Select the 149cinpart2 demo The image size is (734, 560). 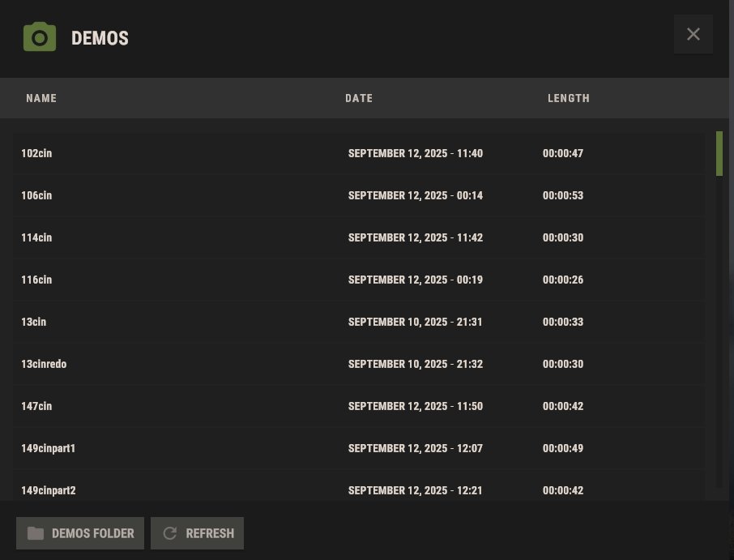click(359, 485)
